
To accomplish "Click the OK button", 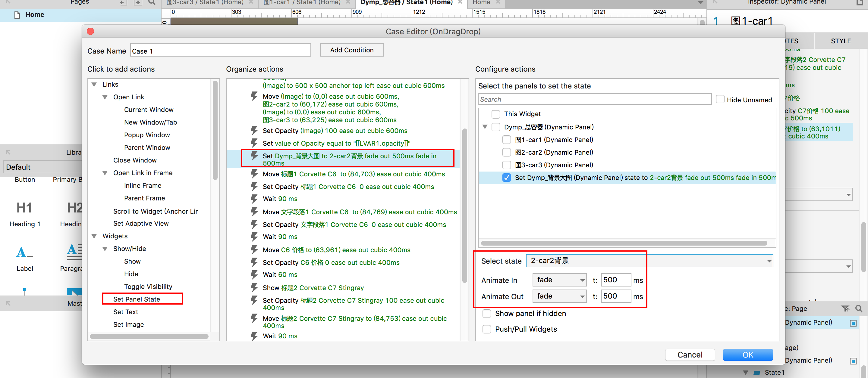I will 747,355.
